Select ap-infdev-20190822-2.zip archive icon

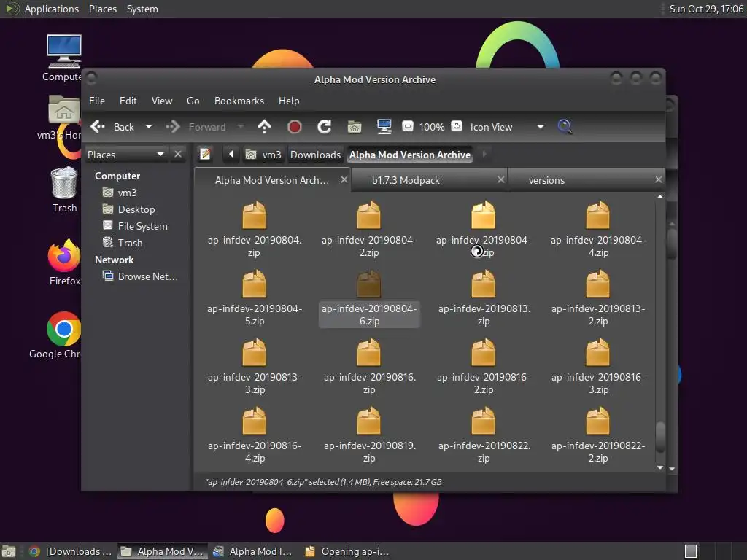[x=598, y=421]
